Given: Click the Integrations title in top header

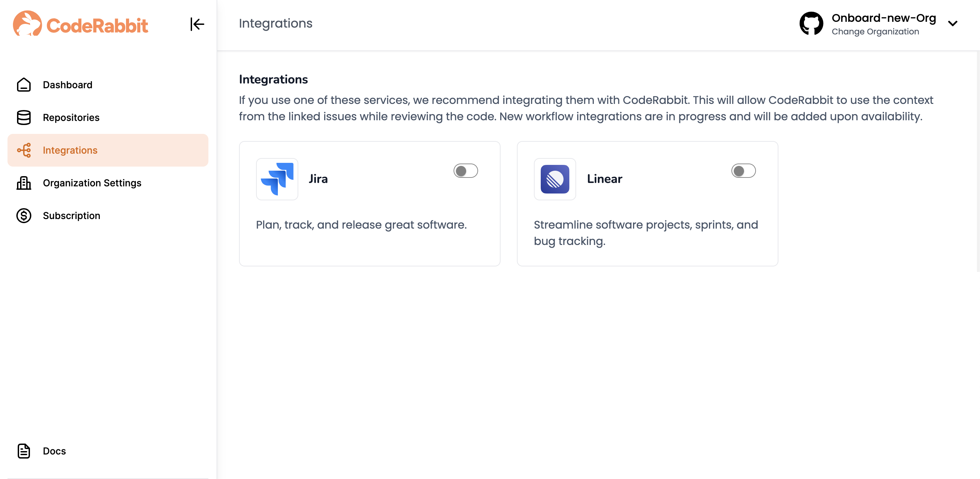Looking at the screenshot, I should (275, 23).
